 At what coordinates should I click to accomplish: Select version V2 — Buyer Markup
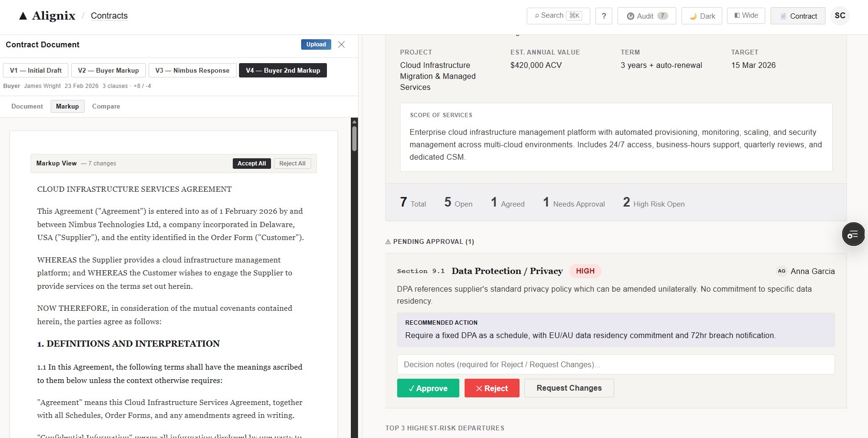(x=108, y=70)
